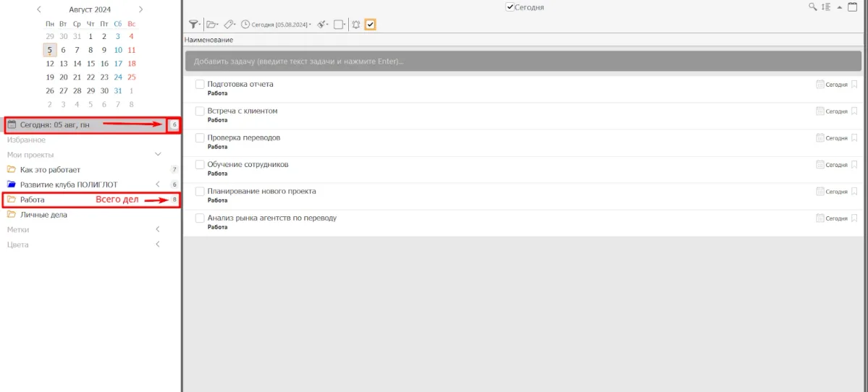Open Сегодня: 05 авг, пн view
Image resolution: width=868 pixels, height=392 pixels.
point(55,125)
